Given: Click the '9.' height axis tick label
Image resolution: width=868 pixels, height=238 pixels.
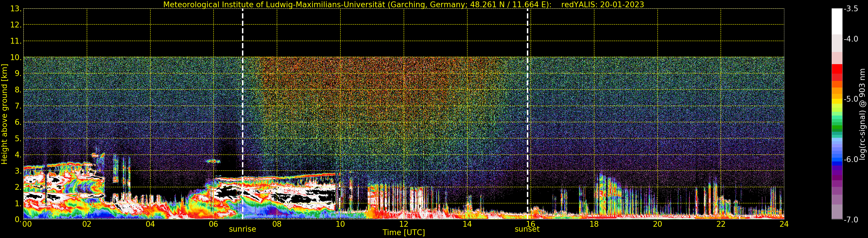Looking at the screenshot, I should (x=18, y=73).
